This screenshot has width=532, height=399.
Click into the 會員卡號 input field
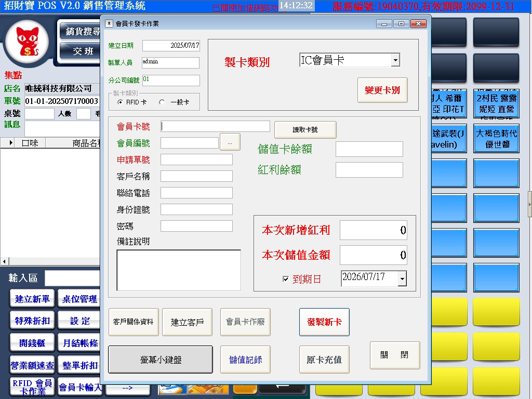pyautogui.click(x=215, y=126)
